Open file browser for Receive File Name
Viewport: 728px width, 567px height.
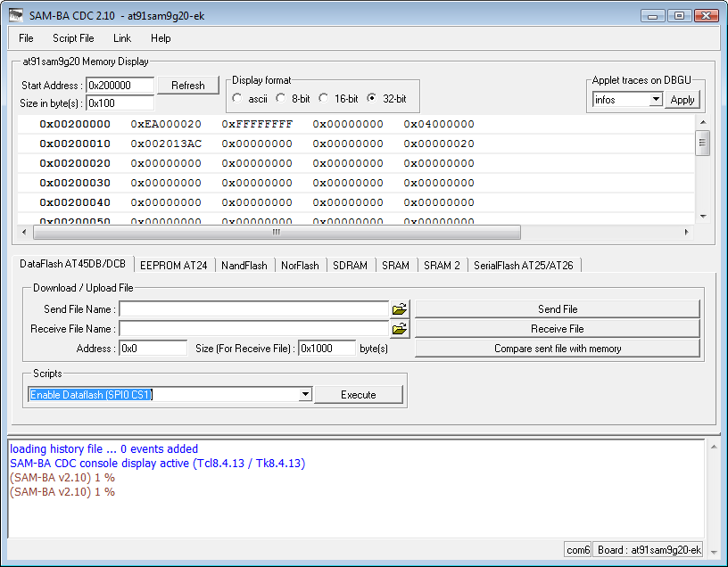(400, 328)
